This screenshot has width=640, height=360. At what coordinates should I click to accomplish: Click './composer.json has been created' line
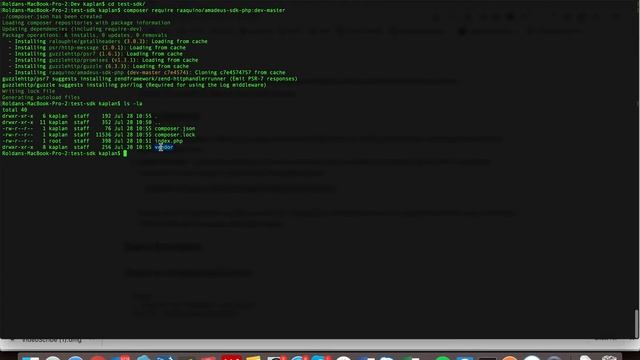click(x=52, y=17)
